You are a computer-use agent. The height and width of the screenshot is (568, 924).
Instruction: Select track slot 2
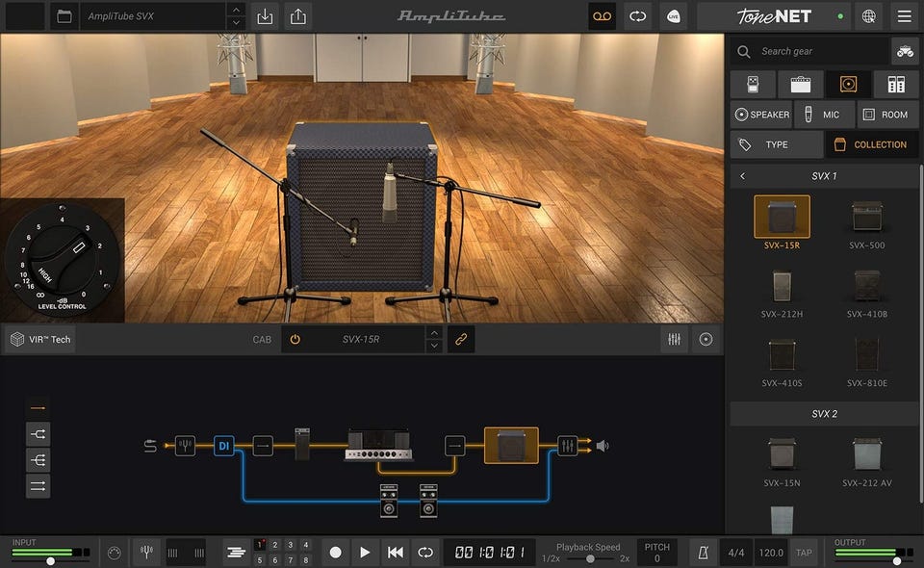point(274,545)
